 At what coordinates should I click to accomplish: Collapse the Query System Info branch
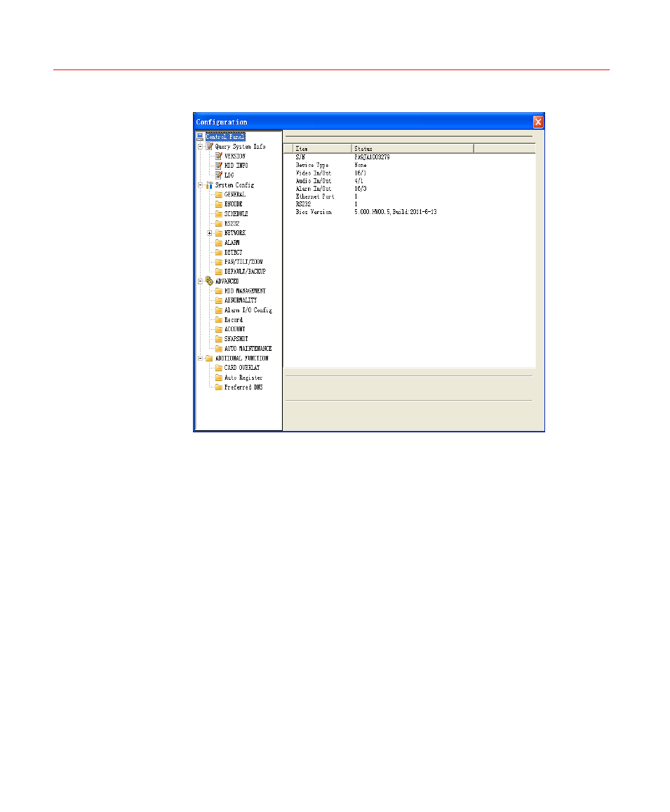[x=201, y=147]
